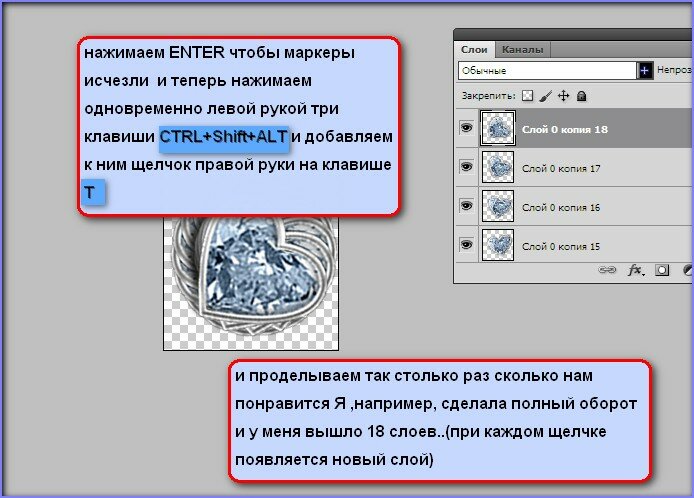Click thumbnail of Слой 0 копия 18
The width and height of the screenshot is (694, 498).
(497, 129)
